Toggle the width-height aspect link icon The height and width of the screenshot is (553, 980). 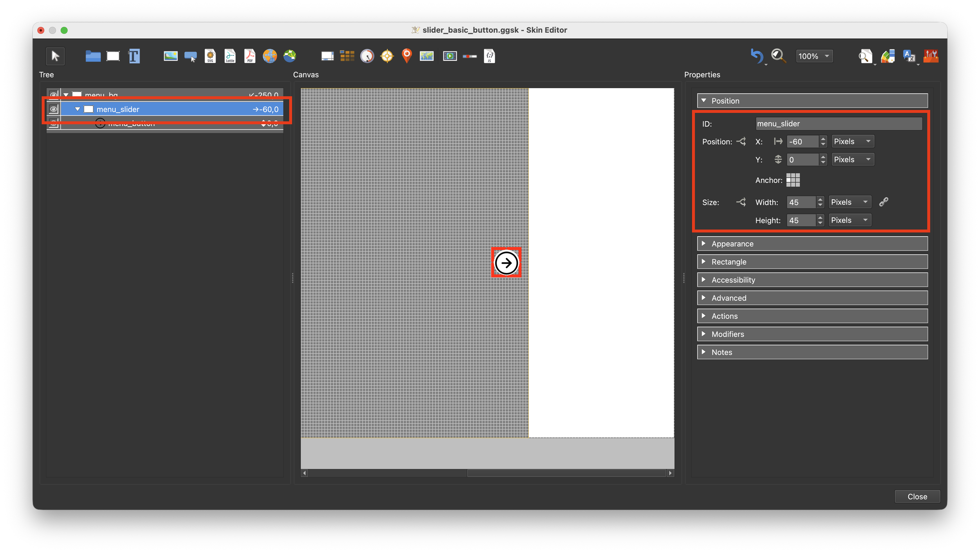coord(884,202)
